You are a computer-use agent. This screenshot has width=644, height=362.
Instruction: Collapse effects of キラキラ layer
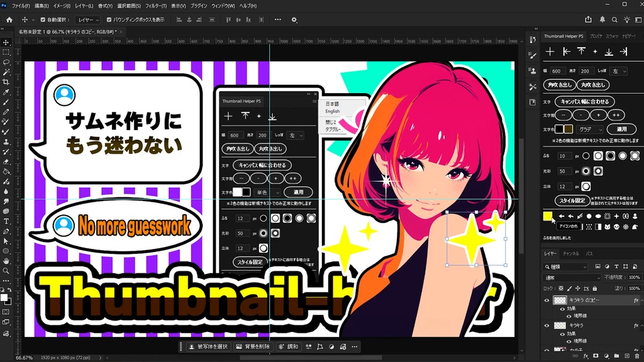click(x=641, y=326)
